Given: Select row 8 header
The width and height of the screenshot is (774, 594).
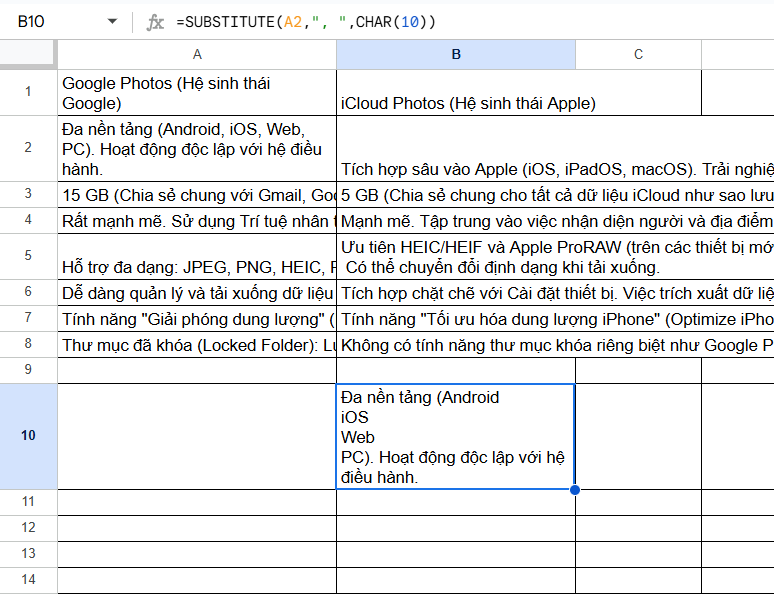Looking at the screenshot, I should click(x=28, y=344).
